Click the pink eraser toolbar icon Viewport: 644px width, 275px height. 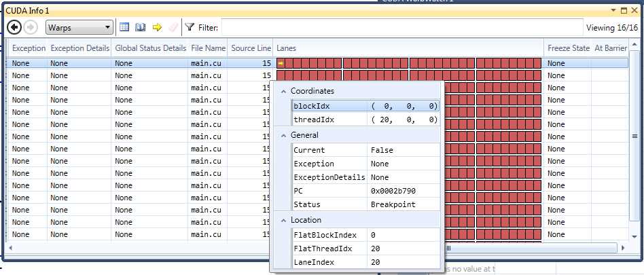coord(173,27)
